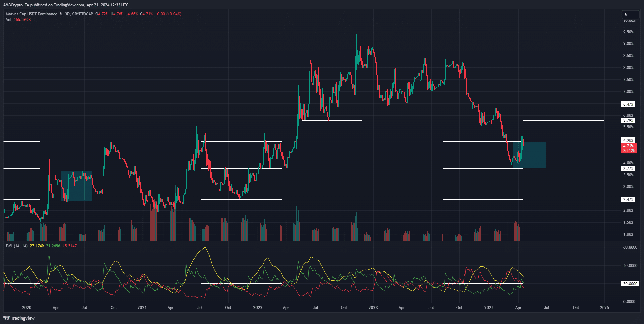Click the 5.79% horizontal level price label
Image resolution: width=644 pixels, height=324 pixels.
[x=628, y=121]
